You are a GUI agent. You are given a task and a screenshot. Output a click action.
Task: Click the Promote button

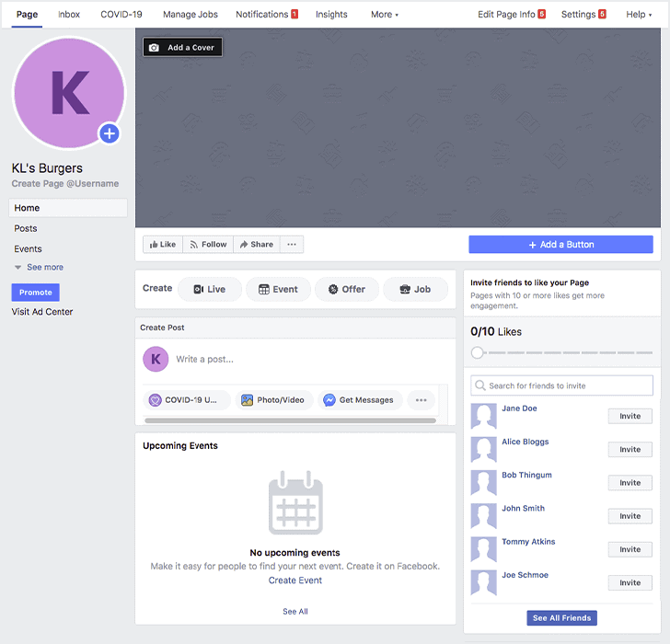[x=36, y=293]
